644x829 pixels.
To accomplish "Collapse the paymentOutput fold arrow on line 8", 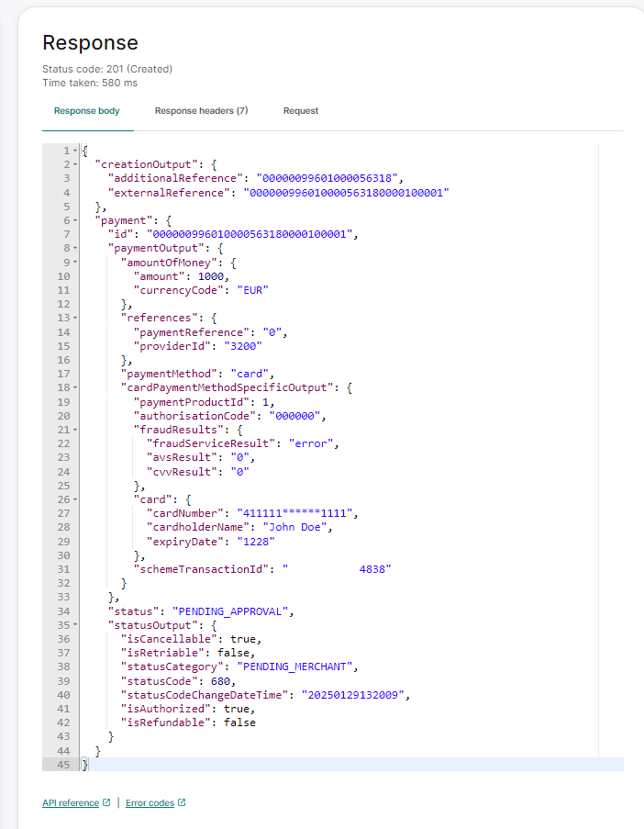I will click(x=75, y=248).
